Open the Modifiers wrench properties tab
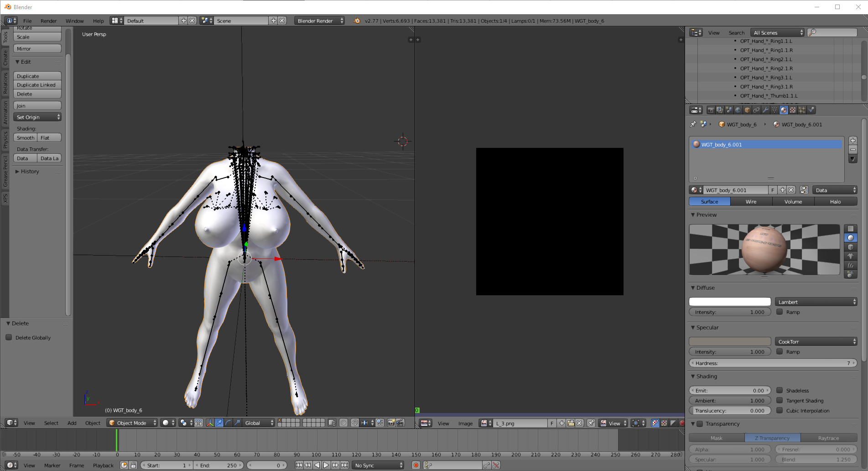The width and height of the screenshot is (868, 471). pyautogui.click(x=765, y=110)
